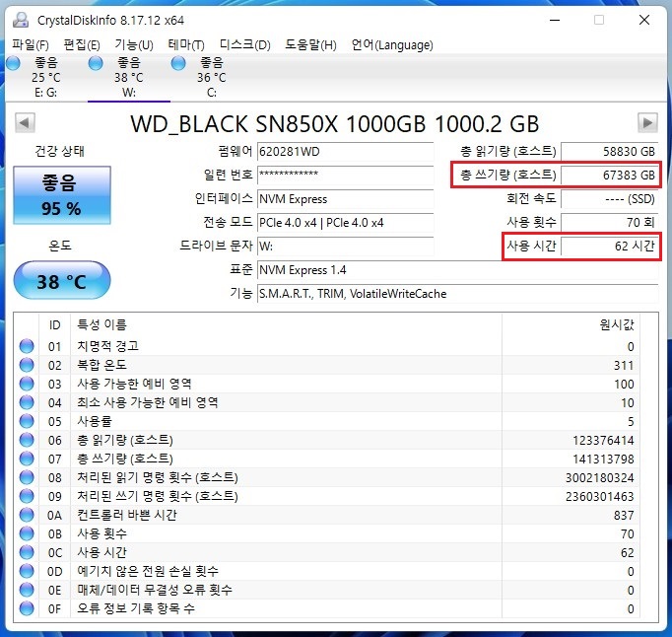Click status orb for 07 총 쓰기량 (호스트)
The height and width of the screenshot is (637, 672).
27,459
